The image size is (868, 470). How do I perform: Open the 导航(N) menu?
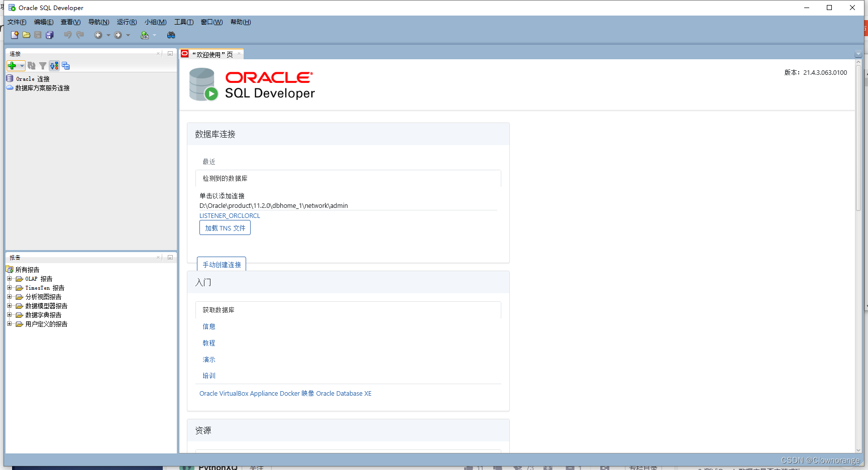[x=99, y=22]
